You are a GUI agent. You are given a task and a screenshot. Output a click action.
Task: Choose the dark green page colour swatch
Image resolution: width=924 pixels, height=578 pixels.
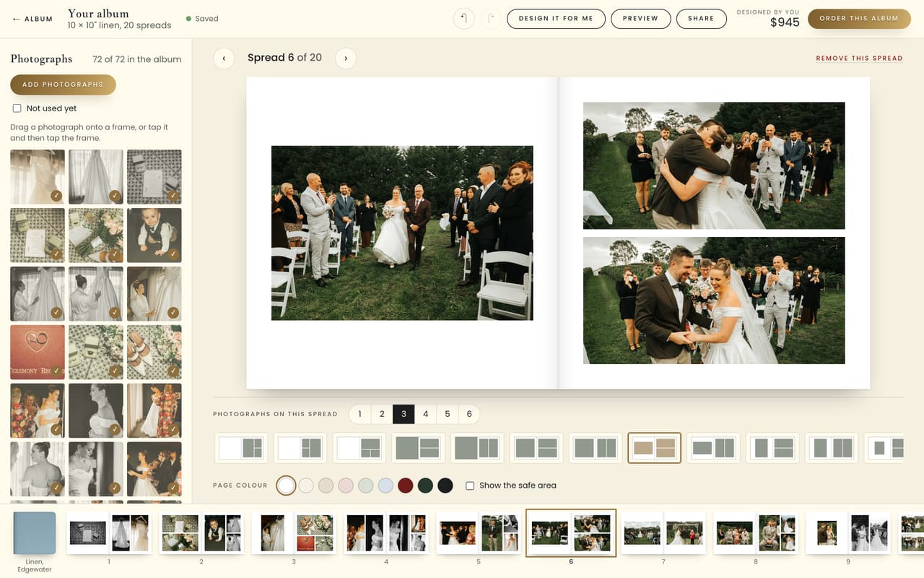pos(425,486)
